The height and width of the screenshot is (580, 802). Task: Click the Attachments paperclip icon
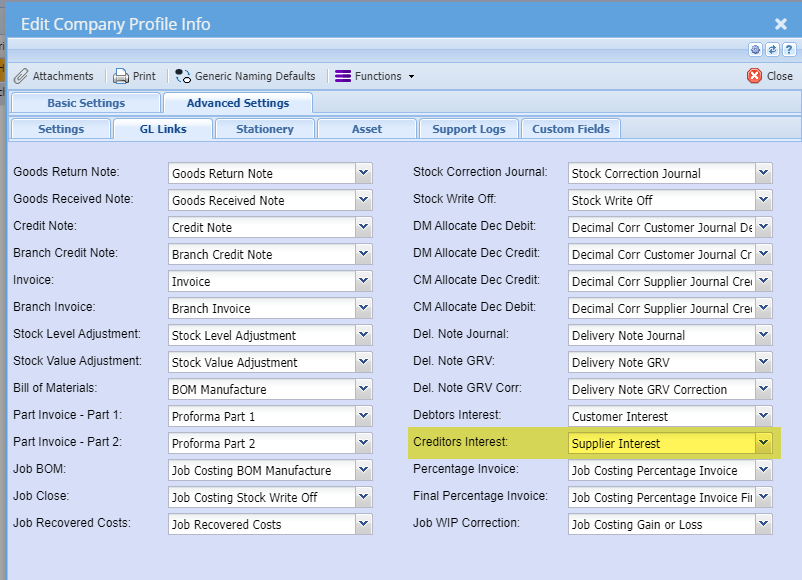(21, 76)
